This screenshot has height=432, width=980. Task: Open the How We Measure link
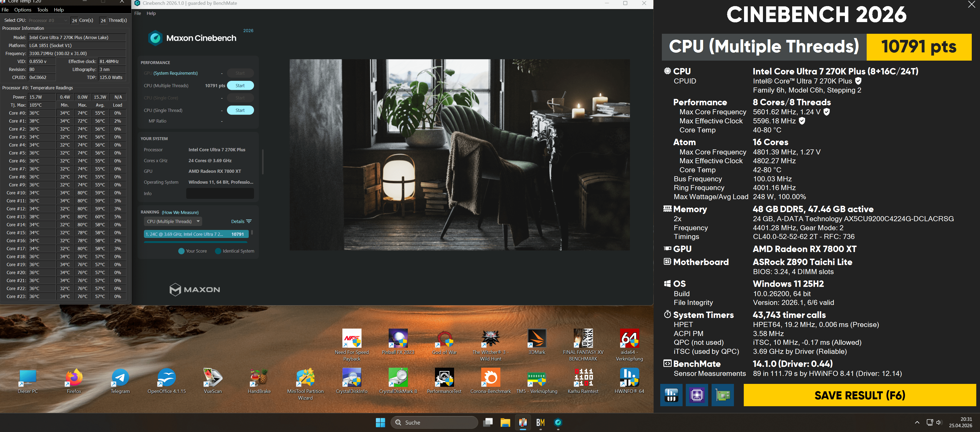[x=180, y=213]
